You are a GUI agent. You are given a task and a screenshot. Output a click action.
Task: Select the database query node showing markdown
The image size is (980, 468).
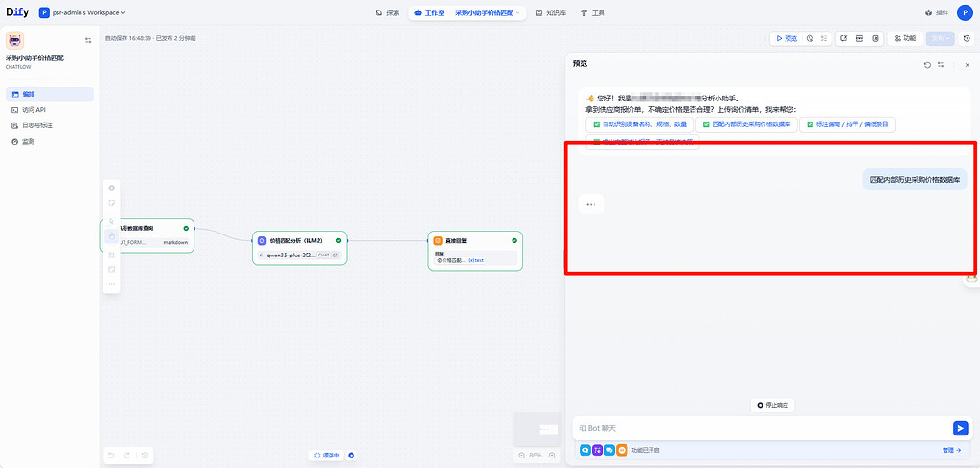click(x=148, y=235)
